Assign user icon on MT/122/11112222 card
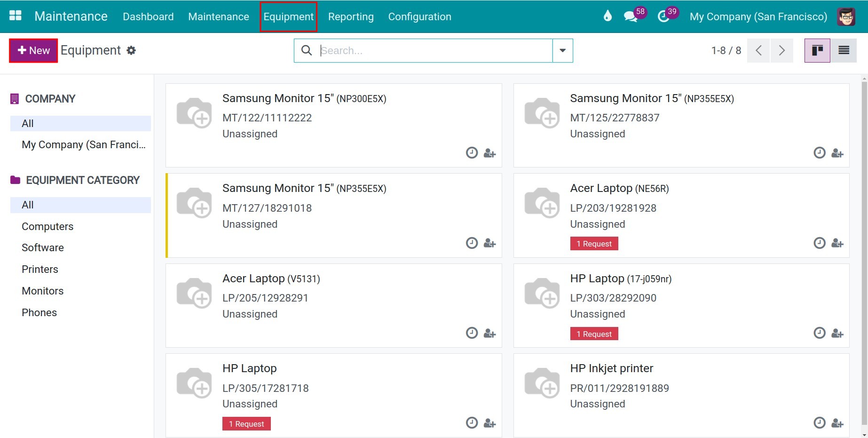 [489, 153]
